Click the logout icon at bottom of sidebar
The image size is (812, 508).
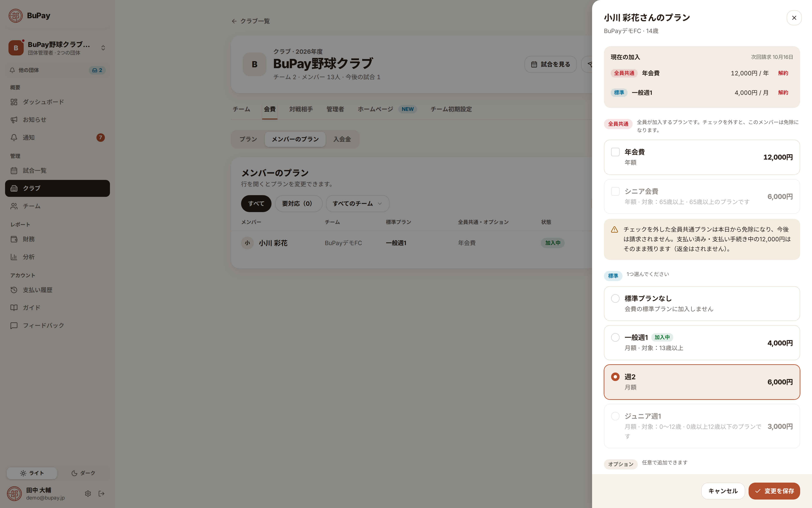(x=101, y=494)
